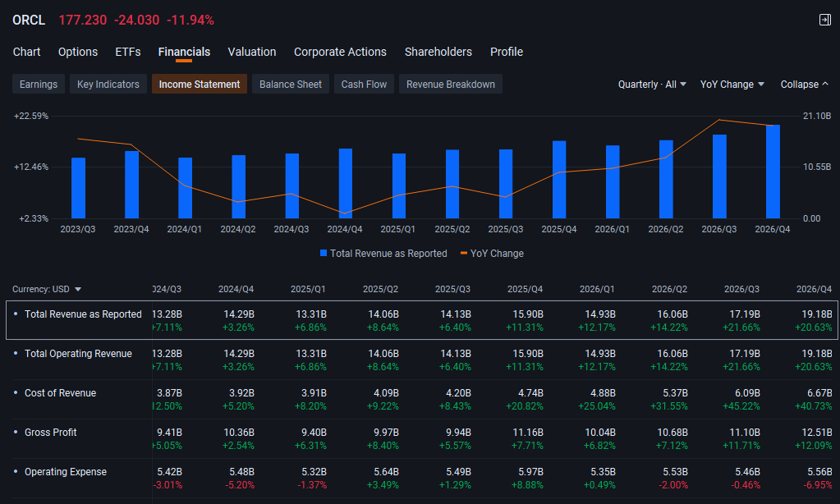Open the Shareholders tab
The width and height of the screenshot is (840, 504).
tap(438, 52)
